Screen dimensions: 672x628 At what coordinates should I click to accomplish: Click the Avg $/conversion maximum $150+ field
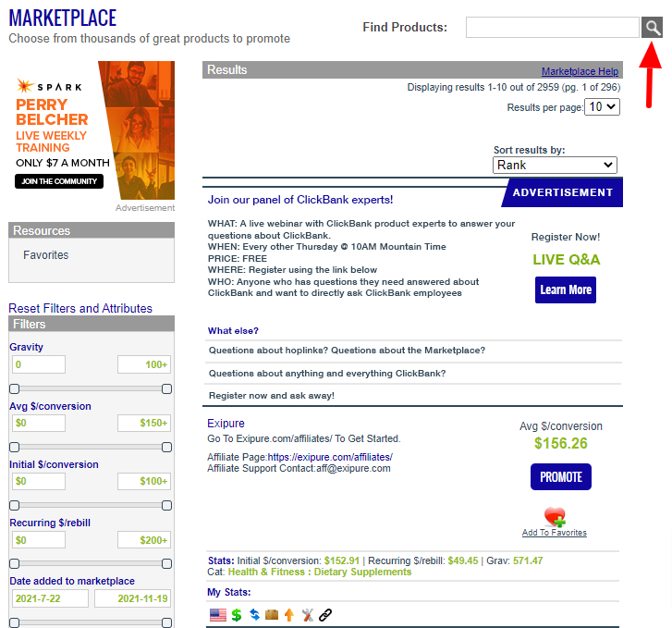click(144, 423)
